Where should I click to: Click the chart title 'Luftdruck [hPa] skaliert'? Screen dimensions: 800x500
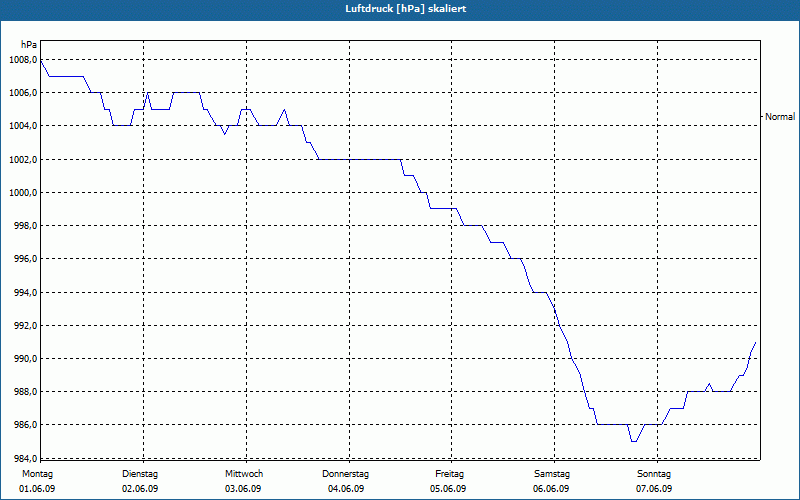[406, 9]
